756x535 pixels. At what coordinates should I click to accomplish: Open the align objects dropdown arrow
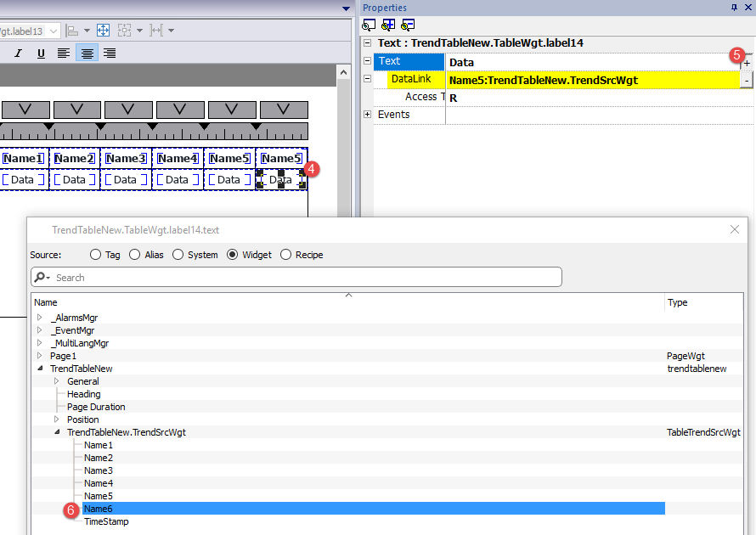(x=87, y=31)
